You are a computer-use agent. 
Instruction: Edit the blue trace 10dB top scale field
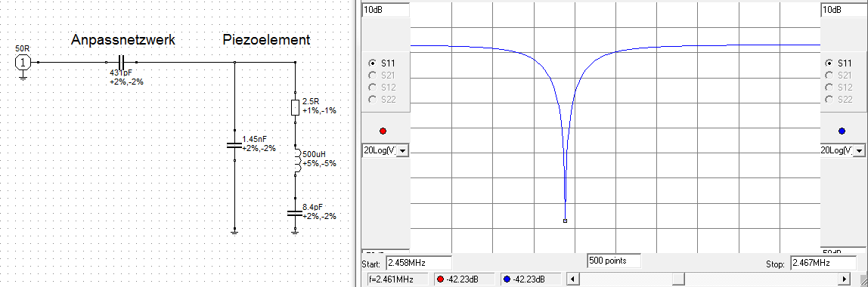(x=844, y=10)
